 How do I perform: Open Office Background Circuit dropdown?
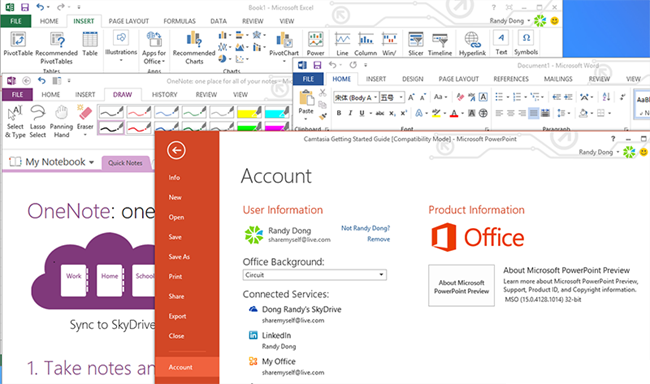[314, 275]
